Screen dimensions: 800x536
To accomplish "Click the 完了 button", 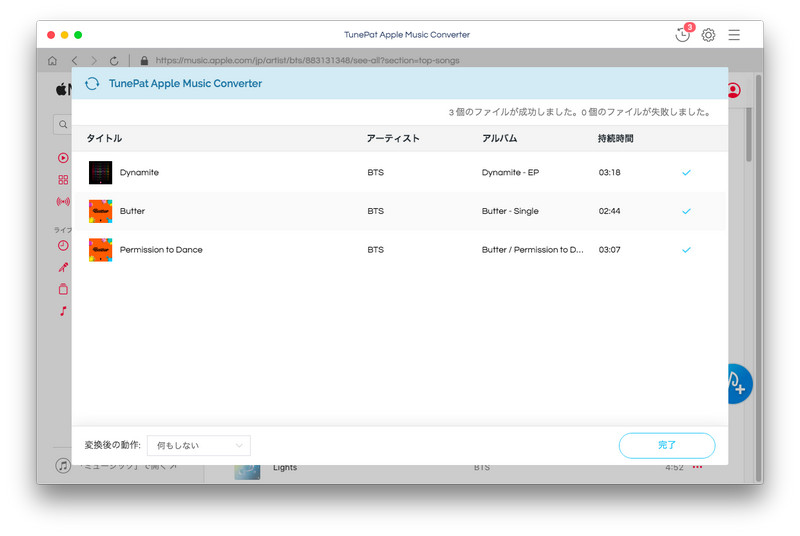I will point(667,445).
